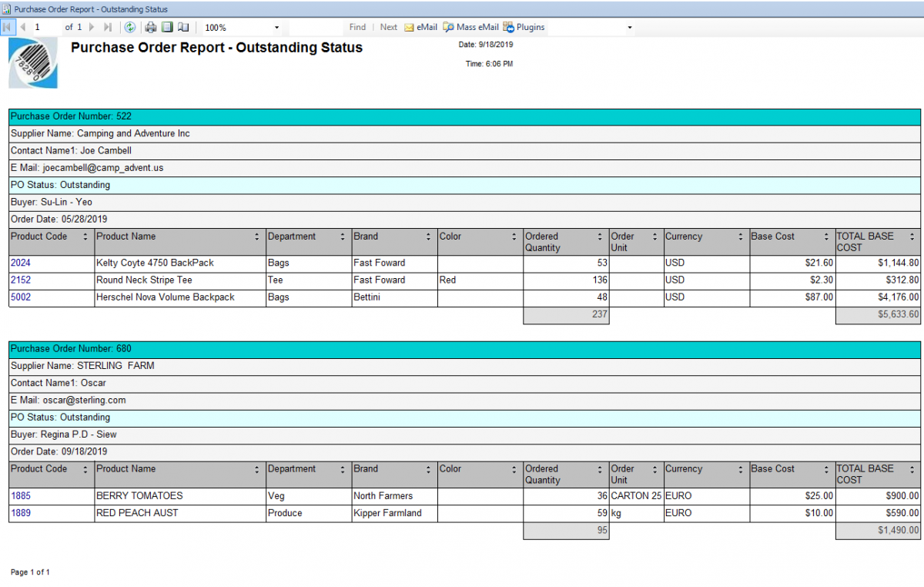
Task: Select the Next search command
Action: tap(388, 27)
